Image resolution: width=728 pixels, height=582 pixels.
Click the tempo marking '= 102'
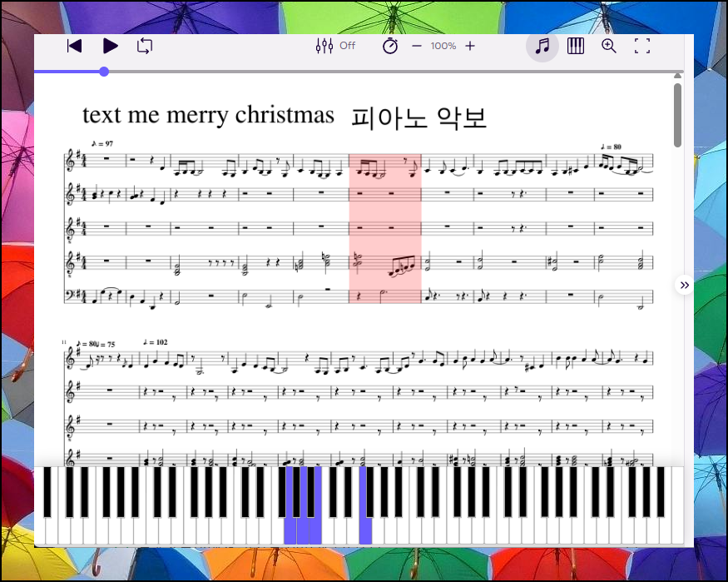pyautogui.click(x=156, y=342)
